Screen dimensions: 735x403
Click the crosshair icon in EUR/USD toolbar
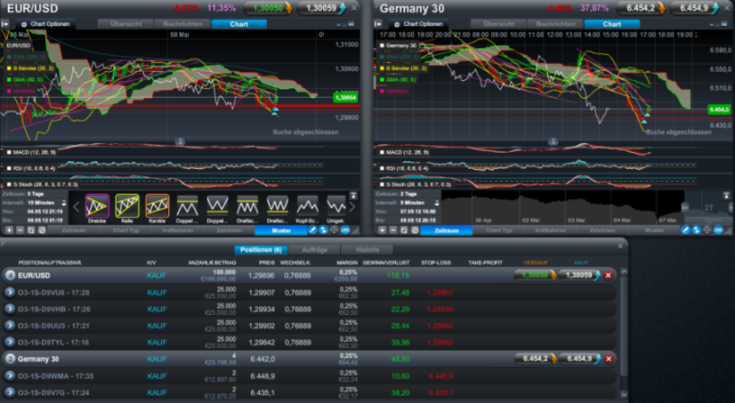pos(334,230)
